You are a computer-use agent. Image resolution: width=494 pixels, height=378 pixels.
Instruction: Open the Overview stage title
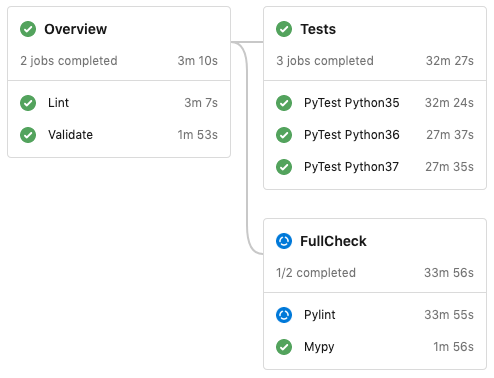[76, 29]
